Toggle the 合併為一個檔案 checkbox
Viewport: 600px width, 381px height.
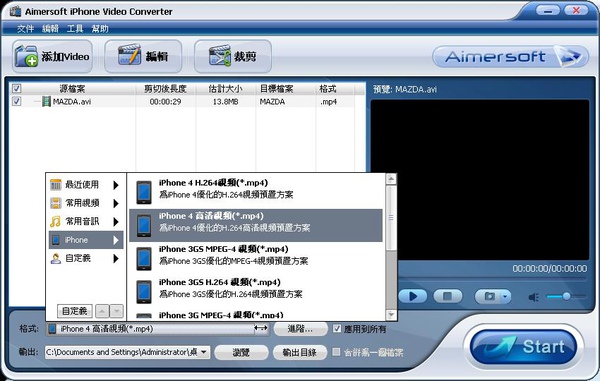click(x=336, y=352)
